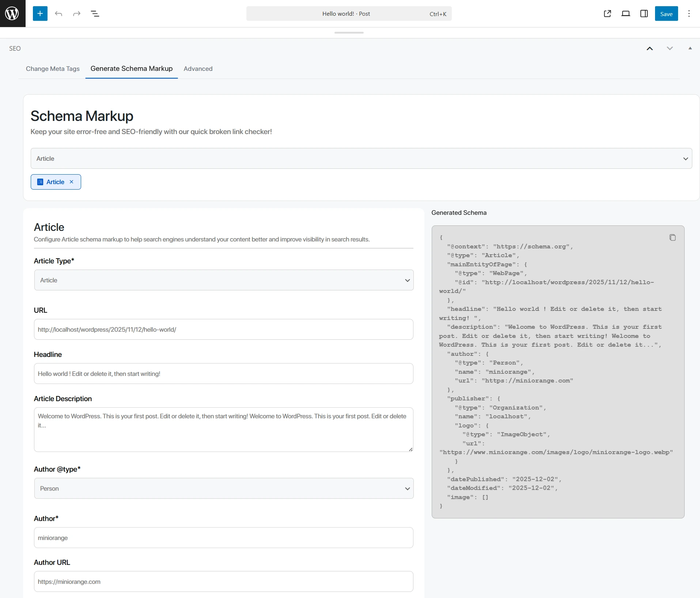700x598 pixels.
Task: Open the three-dot Options menu
Action: (x=689, y=14)
